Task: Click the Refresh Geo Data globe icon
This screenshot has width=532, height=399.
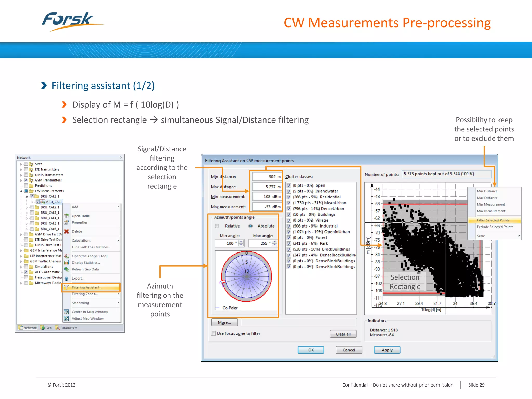Action: pos(66,269)
